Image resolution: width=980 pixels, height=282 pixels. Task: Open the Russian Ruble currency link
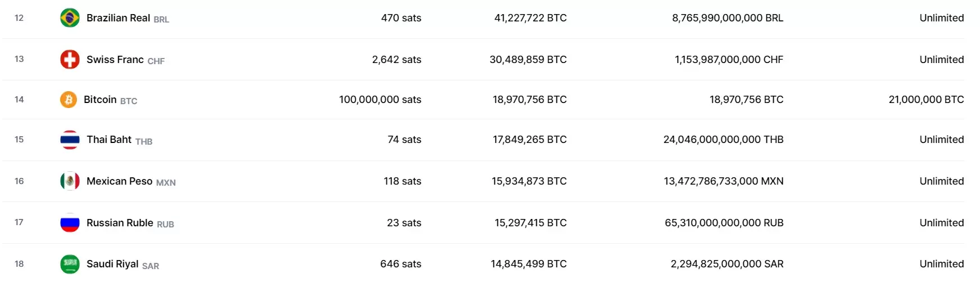[120, 223]
